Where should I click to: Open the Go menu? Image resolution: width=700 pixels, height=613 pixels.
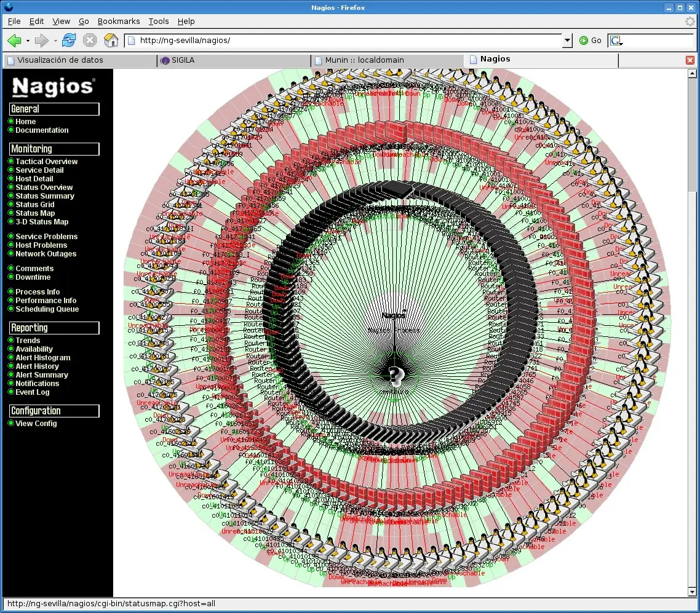(84, 22)
